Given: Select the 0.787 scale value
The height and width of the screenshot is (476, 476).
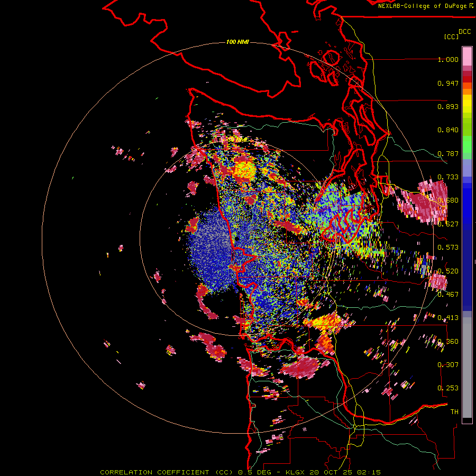Looking at the screenshot, I should pyautogui.click(x=448, y=153).
